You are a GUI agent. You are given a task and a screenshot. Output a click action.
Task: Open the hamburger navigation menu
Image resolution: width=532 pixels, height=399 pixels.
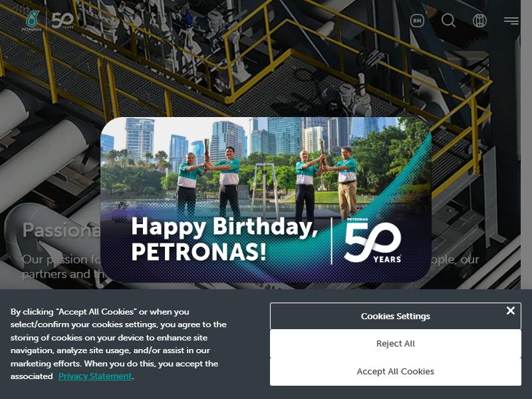pos(511,21)
